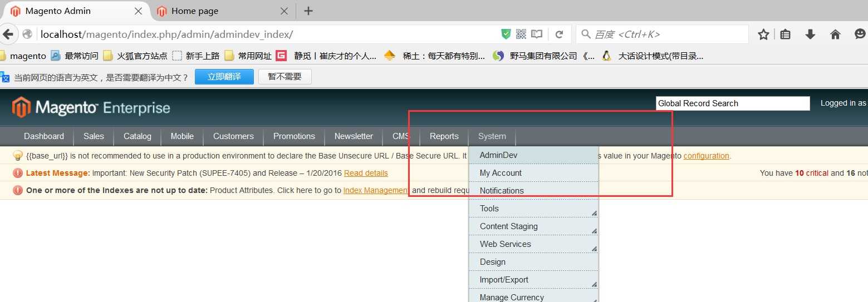The width and height of the screenshot is (868, 302).
Task: Close the Magento Admin tab
Action: (139, 11)
